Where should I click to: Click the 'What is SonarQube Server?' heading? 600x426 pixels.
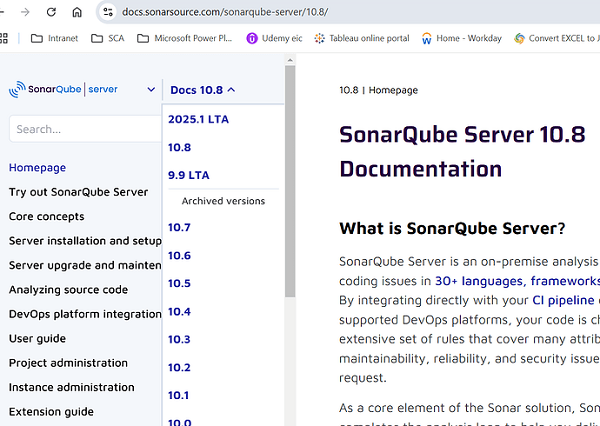[452, 229]
